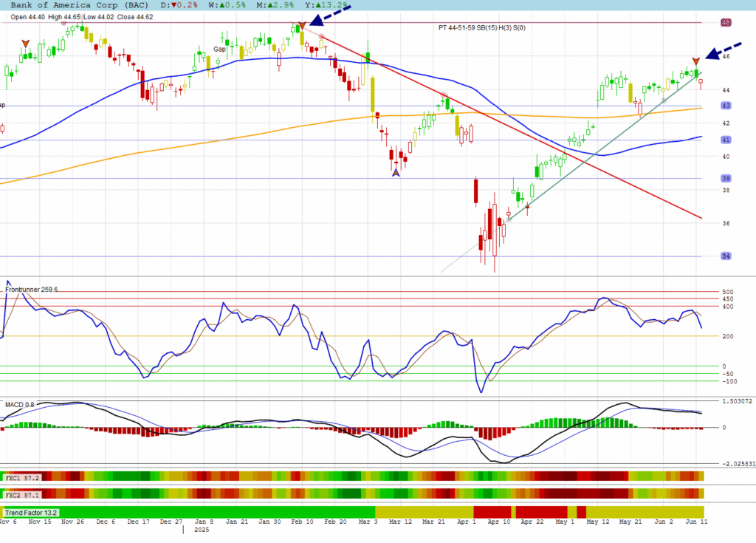Image resolution: width=756 pixels, height=543 pixels.
Task: Select the Bank of America Corp (BAC) title
Action: tap(79, 5)
